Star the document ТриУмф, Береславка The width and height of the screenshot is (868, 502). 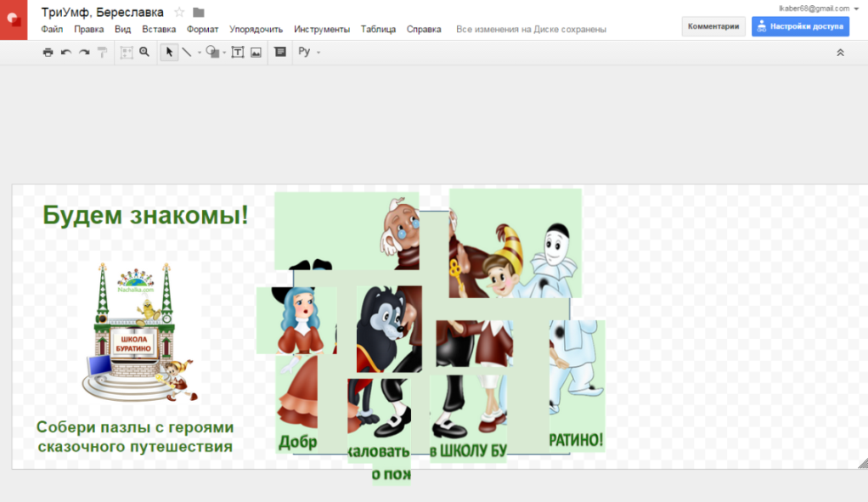pos(179,12)
